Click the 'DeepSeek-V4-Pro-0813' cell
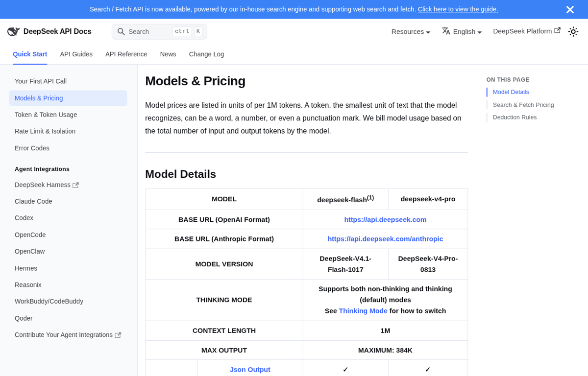Screen dimensions: 588x376 pyautogui.click(x=428, y=264)
